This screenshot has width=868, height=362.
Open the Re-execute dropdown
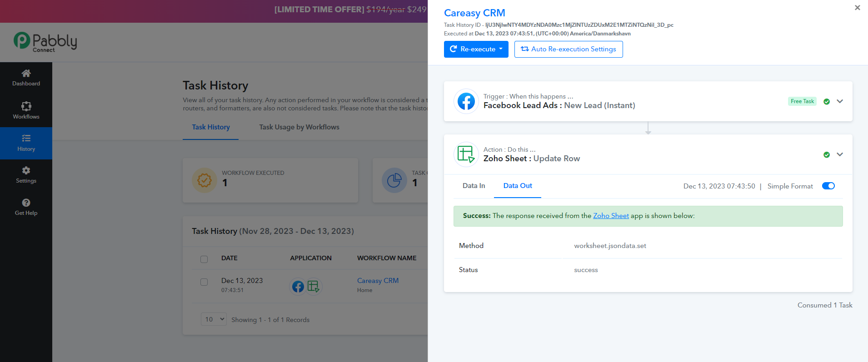point(476,49)
